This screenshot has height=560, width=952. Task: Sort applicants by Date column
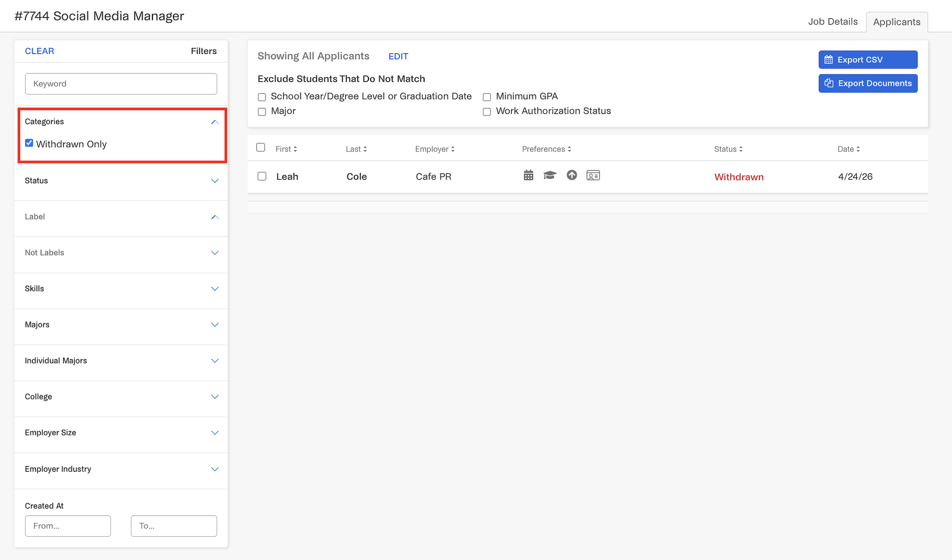(x=848, y=149)
